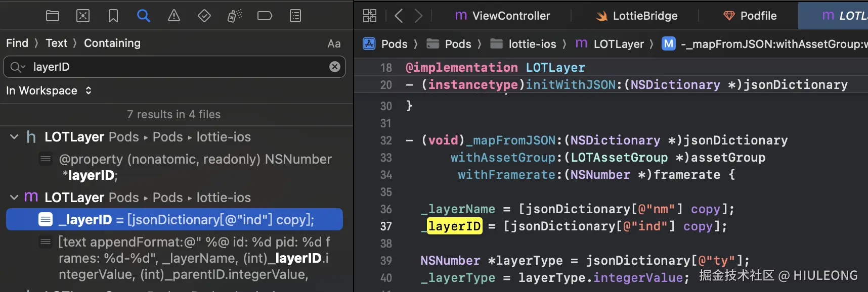Select the Find navigator magnifier icon
The image size is (868, 292).
click(x=144, y=16)
